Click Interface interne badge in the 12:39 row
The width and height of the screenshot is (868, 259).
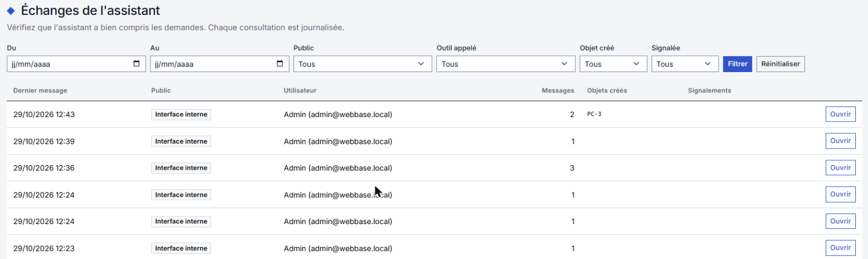181,141
